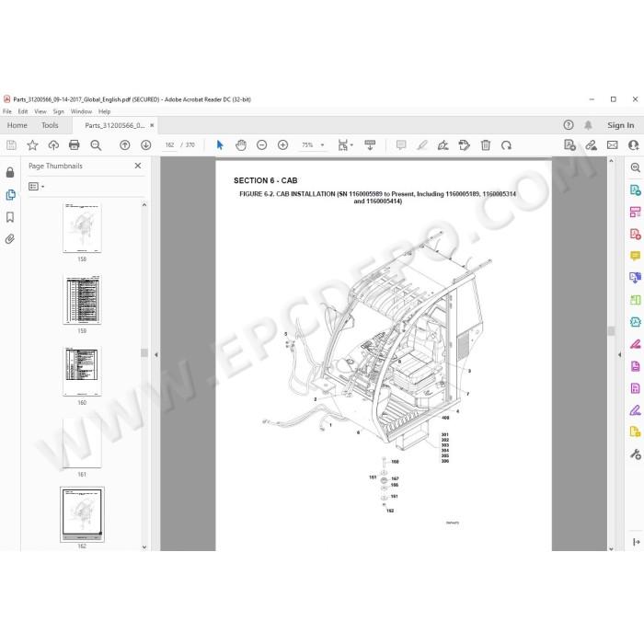Open the Export PDF tool in right pane
Viewport: 644px width, 644px height.
636,190
